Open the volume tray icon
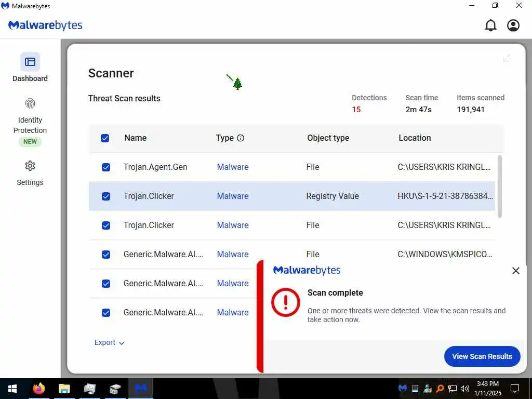 465,388
